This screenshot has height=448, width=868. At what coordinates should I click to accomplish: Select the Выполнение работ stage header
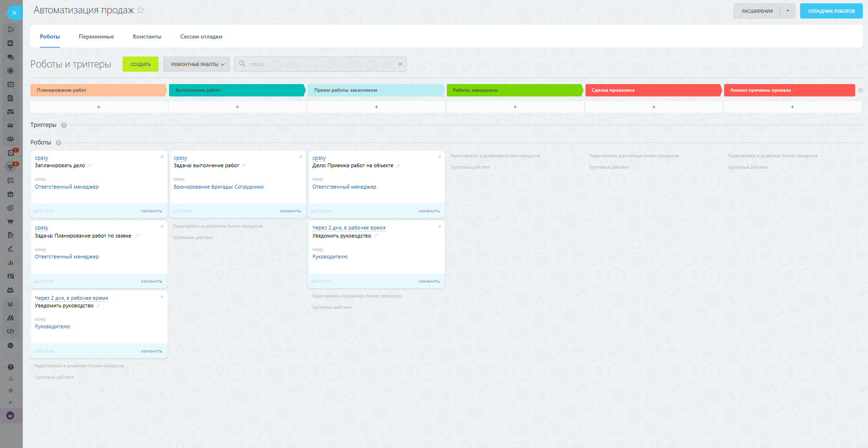pos(237,90)
